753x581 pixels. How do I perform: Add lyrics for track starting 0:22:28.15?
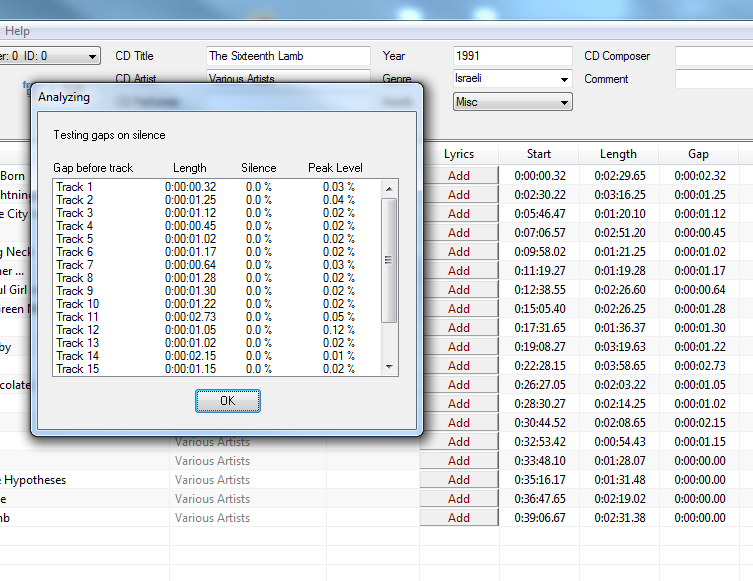(459, 366)
